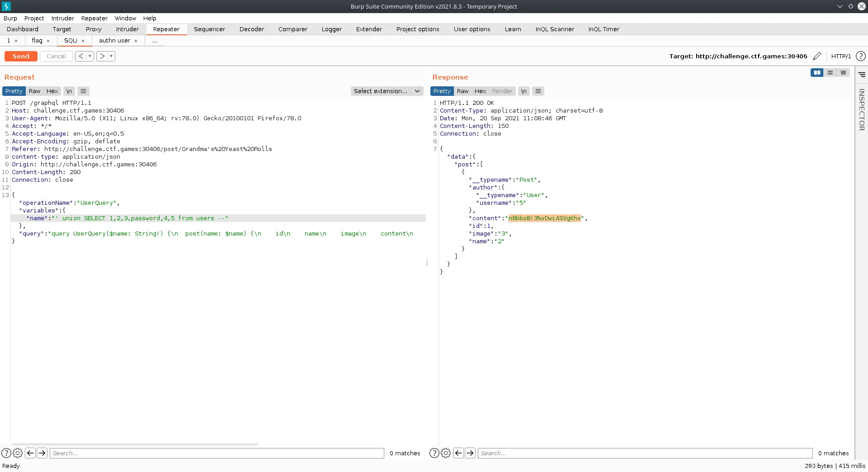Switch Response view to Raw
Image resolution: width=868 pixels, height=472 pixels.
pyautogui.click(x=462, y=91)
